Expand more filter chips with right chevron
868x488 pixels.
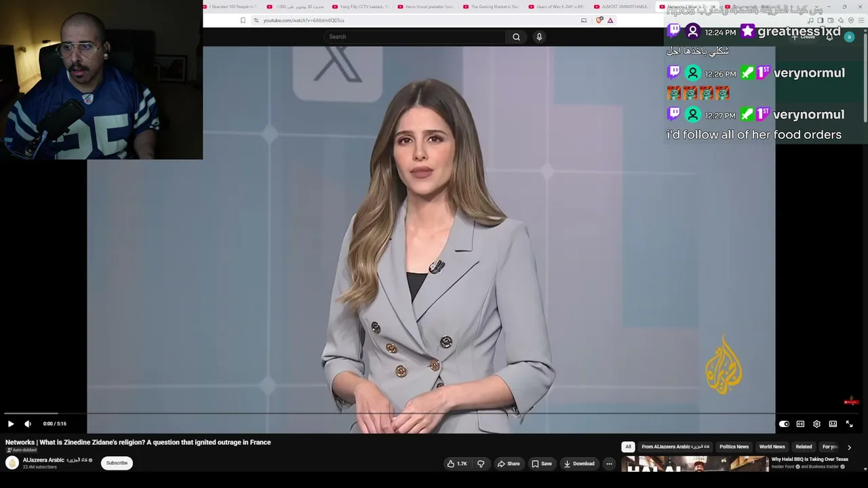tap(849, 447)
